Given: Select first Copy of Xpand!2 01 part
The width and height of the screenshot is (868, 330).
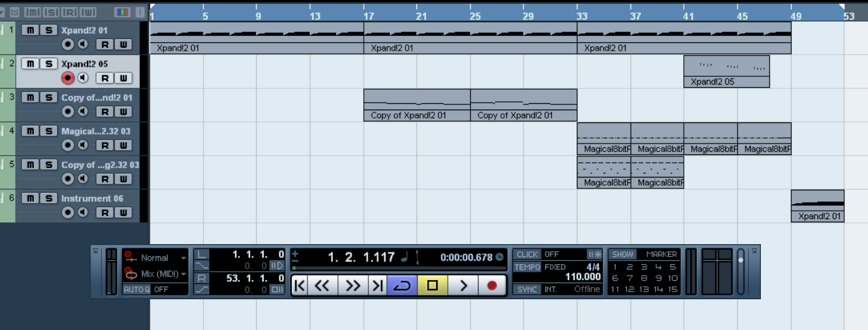Looking at the screenshot, I should 417,105.
